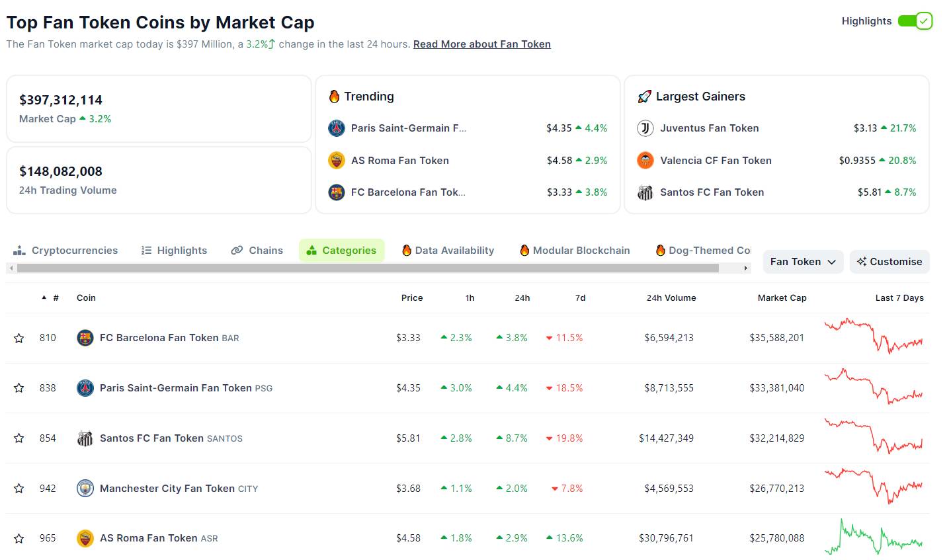Sort table by rank number column
This screenshot has width=951, height=560.
(50, 298)
